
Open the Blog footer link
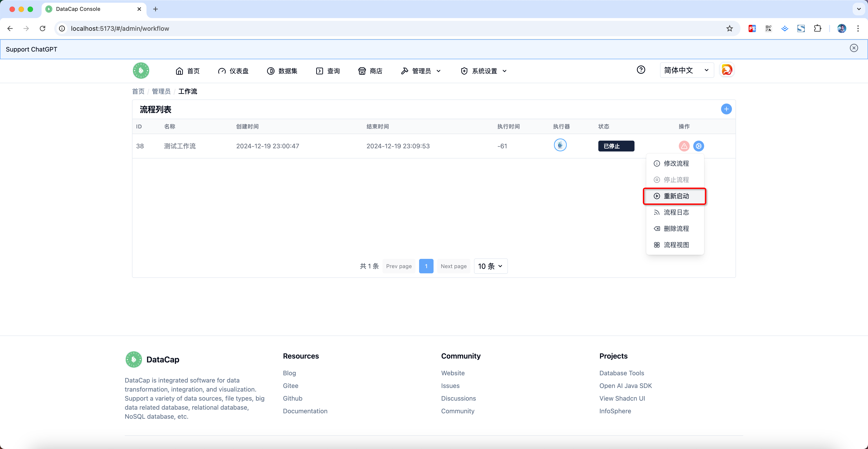tap(289, 373)
